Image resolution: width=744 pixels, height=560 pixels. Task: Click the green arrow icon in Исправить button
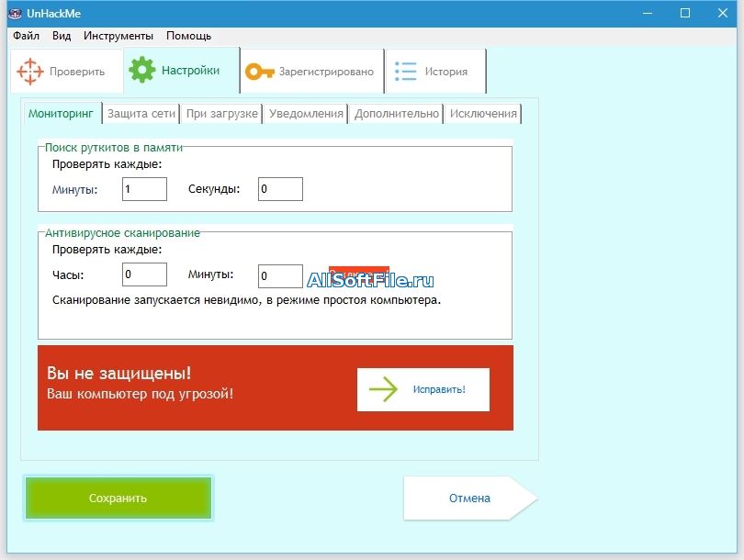[383, 389]
